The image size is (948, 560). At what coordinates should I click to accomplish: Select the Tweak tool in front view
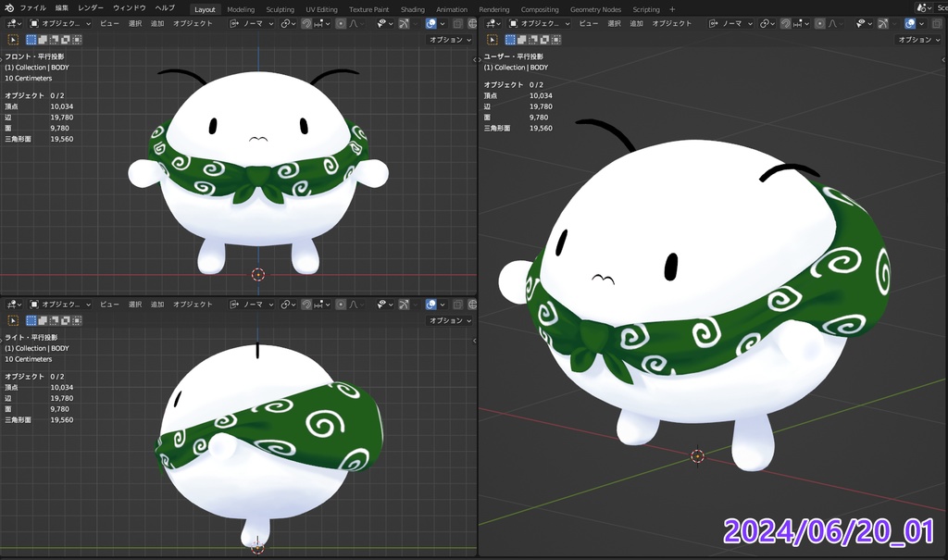coord(13,40)
